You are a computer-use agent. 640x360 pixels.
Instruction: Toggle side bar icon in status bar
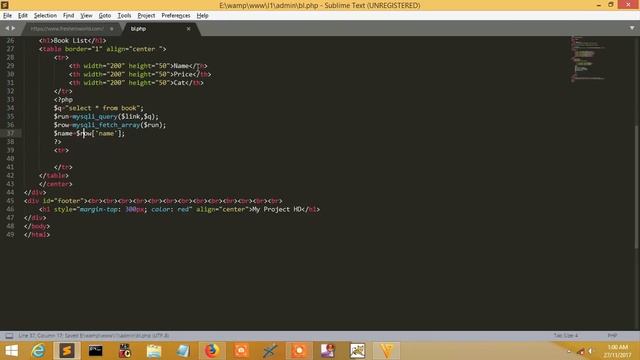pyautogui.click(x=9, y=336)
